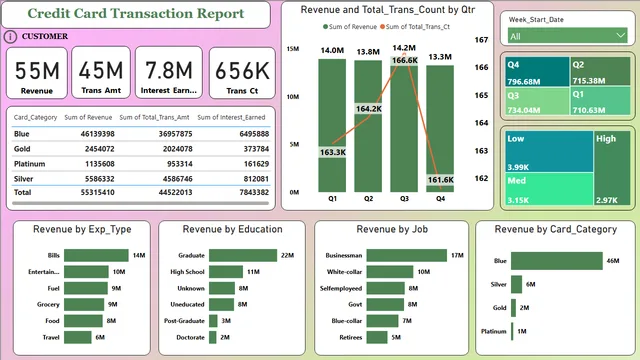Viewport: 640px width, 360px height.
Task: Select the 656K Trans Ct card
Action: point(242,73)
